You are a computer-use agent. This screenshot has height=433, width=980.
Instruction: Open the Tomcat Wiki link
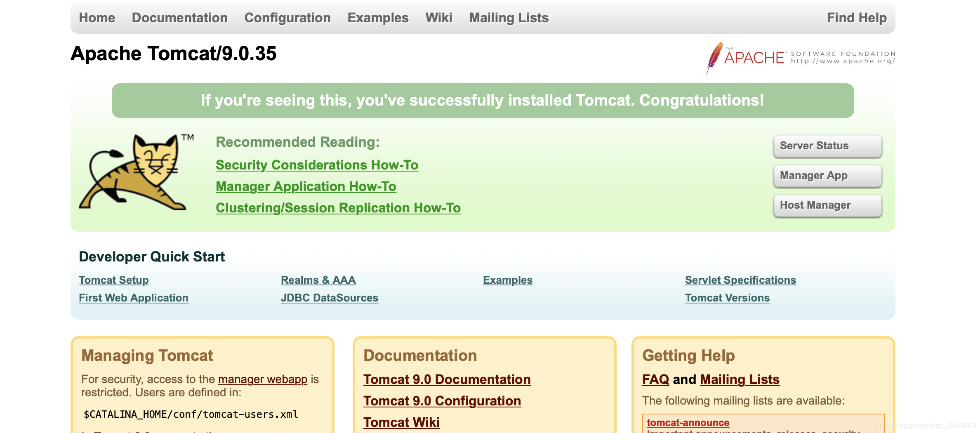[401, 422]
